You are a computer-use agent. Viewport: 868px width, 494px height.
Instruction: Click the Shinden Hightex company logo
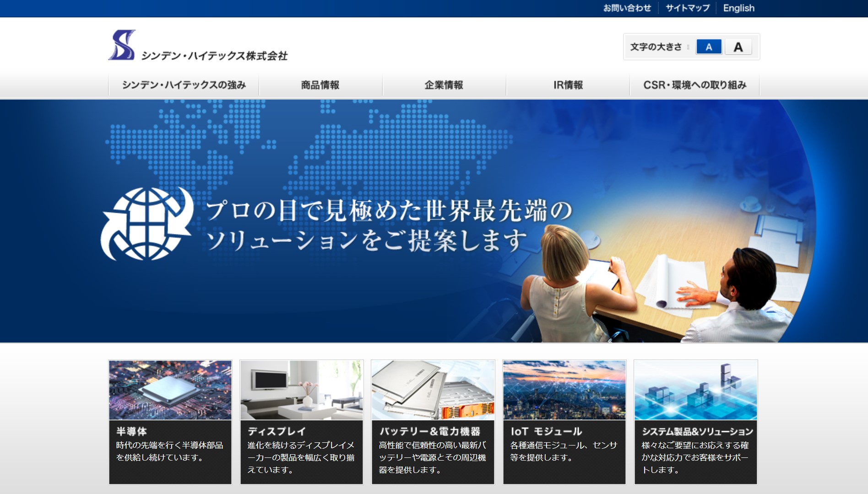[198, 46]
